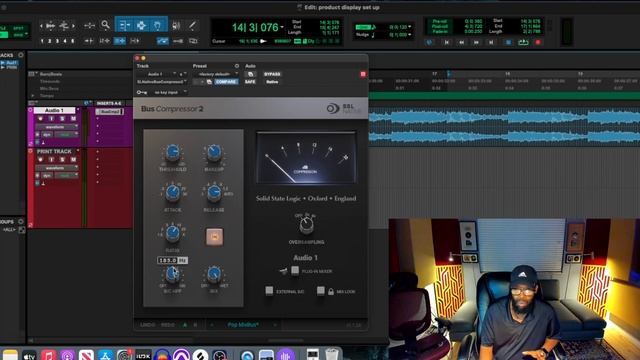The image size is (640, 360).
Task: Toggle PLUG-IN MIXER checkbox
Action: point(295,271)
